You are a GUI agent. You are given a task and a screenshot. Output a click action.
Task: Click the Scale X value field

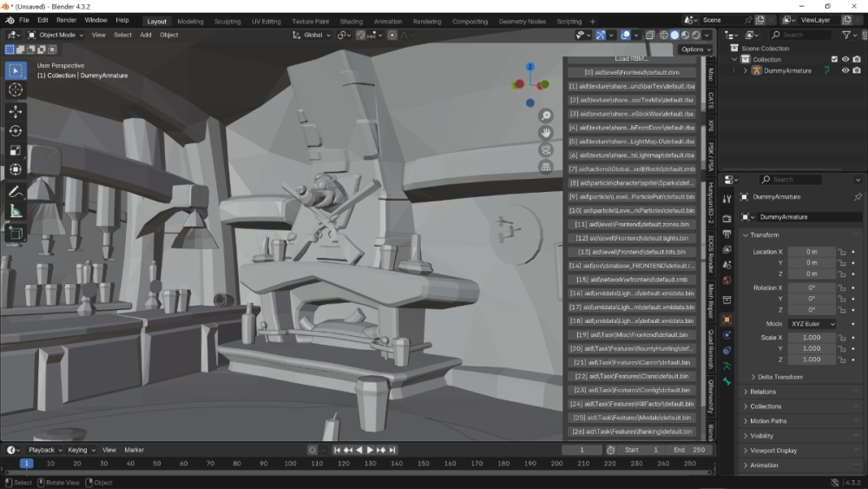click(x=812, y=337)
